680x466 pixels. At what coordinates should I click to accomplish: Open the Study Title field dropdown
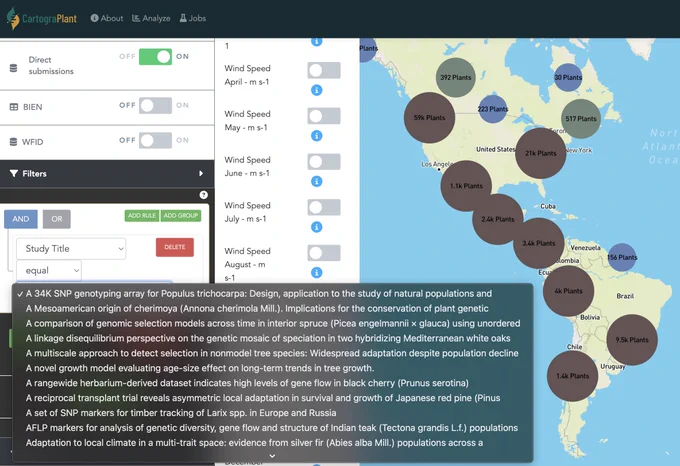click(x=71, y=249)
